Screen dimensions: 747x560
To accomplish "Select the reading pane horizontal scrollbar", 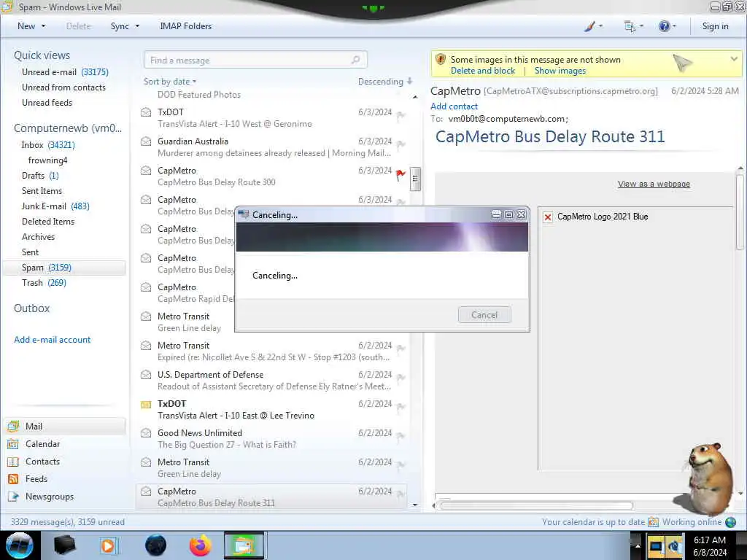I will click(536, 506).
